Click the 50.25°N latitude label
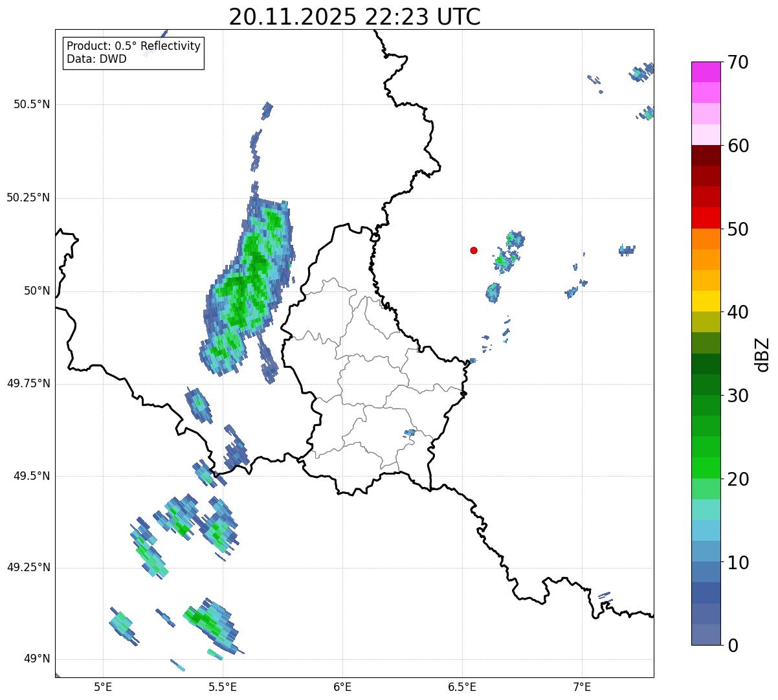 [x=28, y=198]
